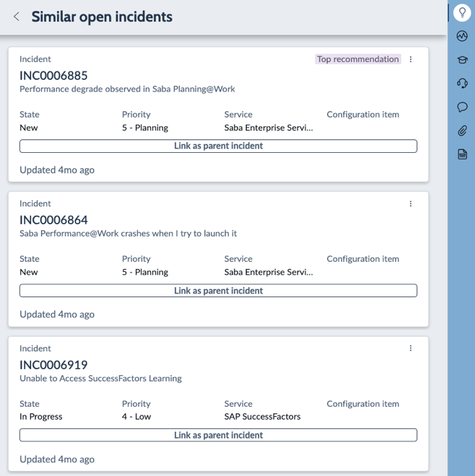Go back using the left chevron arrow
Viewport: 475px width, 476px height.
coord(17,17)
